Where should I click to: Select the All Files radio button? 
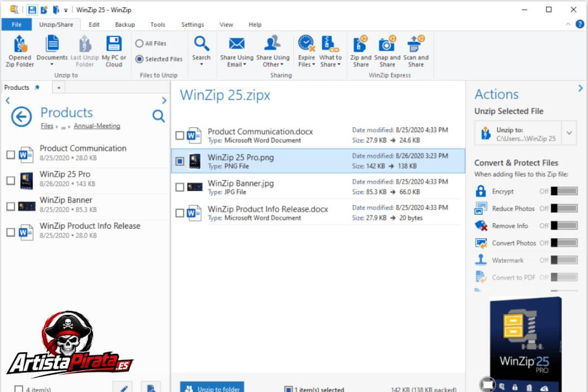click(x=139, y=44)
